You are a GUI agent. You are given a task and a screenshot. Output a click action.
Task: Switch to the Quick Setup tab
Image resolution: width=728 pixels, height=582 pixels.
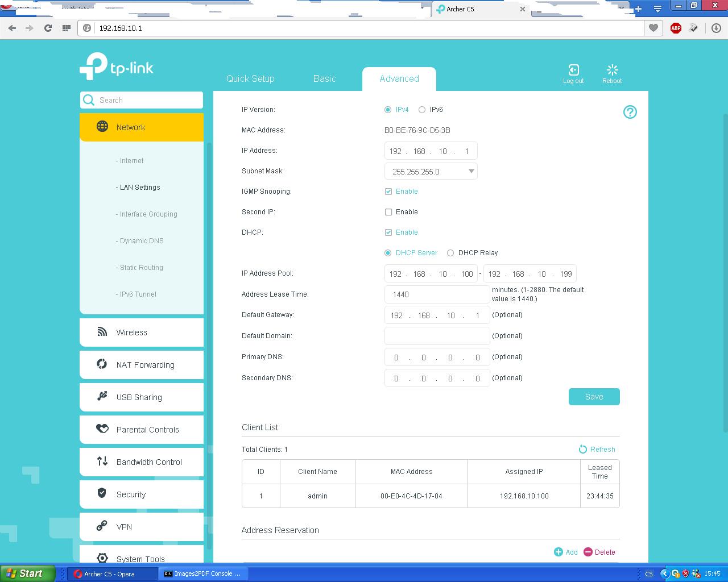(x=250, y=79)
